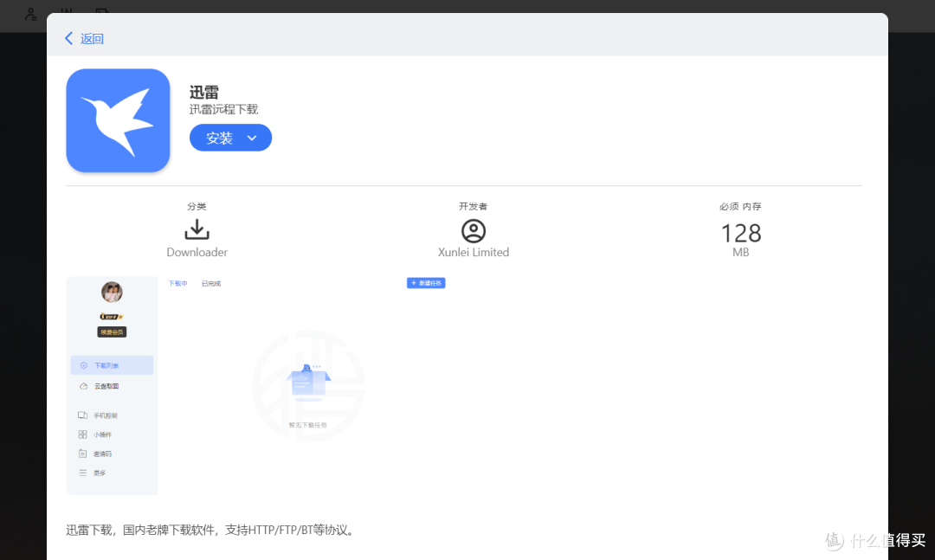Click the Downloader category download icon
Viewport: 935px width, 560px height.
coord(197,229)
